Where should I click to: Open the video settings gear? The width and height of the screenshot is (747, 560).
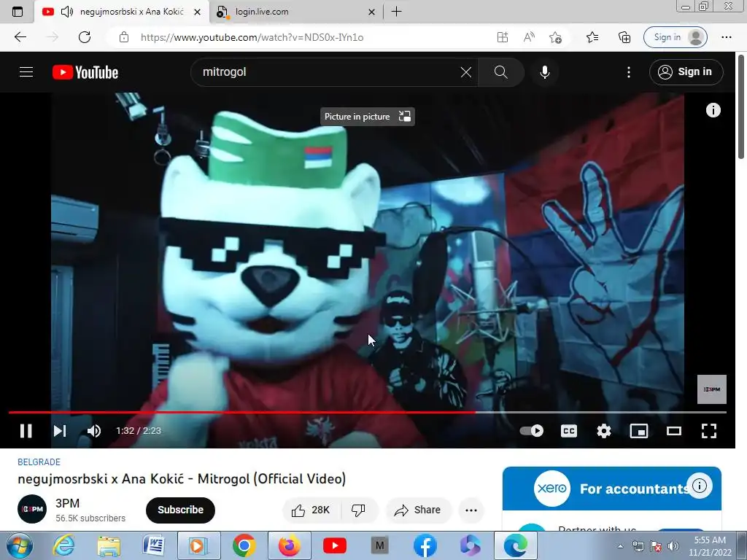point(603,431)
